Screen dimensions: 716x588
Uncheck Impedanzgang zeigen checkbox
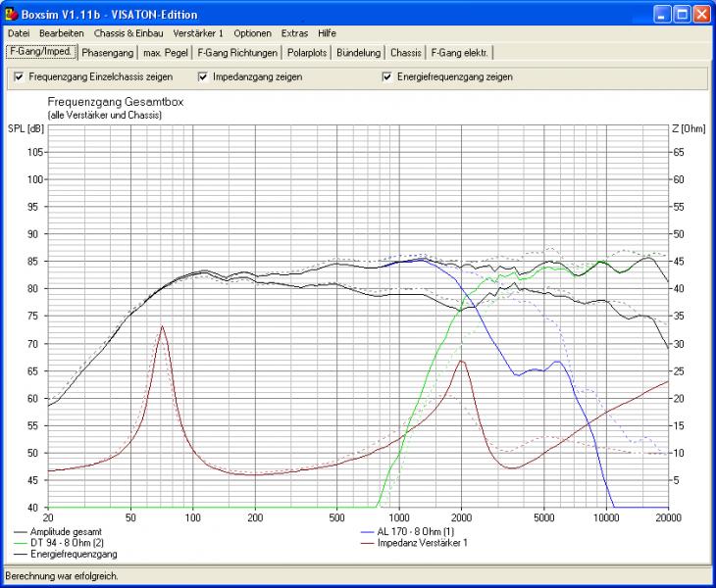pos(203,76)
